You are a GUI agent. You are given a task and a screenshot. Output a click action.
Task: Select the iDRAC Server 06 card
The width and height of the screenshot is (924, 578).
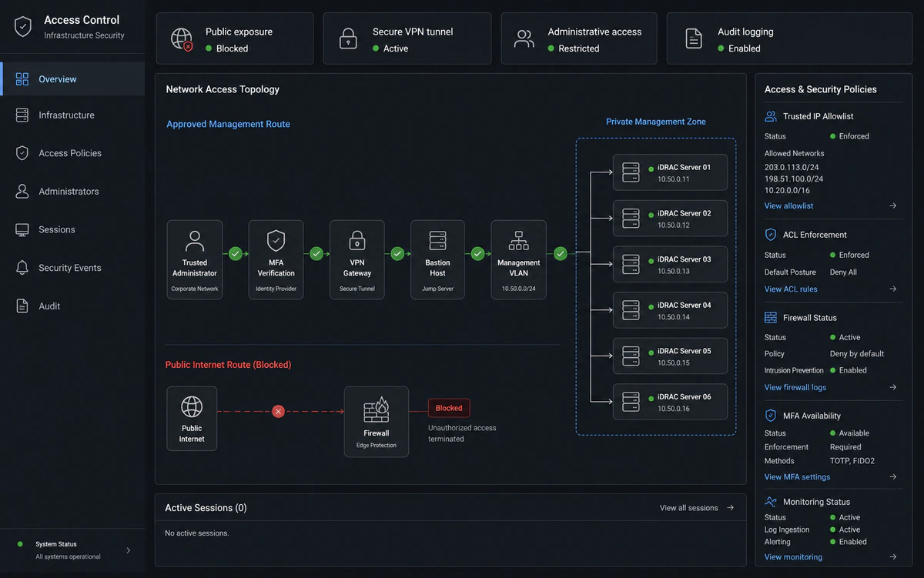point(670,403)
